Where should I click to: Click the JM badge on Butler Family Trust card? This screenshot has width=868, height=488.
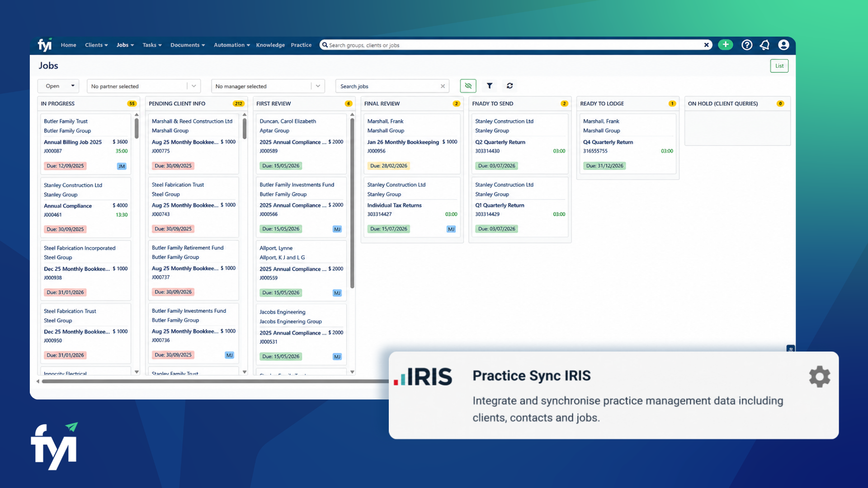[122, 166]
